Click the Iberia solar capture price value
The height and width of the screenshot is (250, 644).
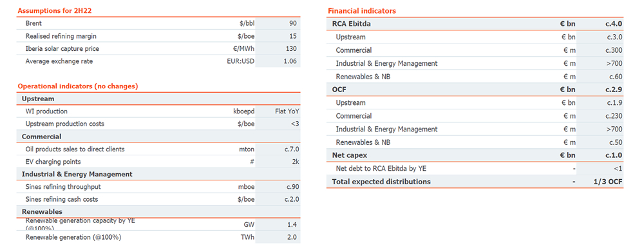click(290, 48)
